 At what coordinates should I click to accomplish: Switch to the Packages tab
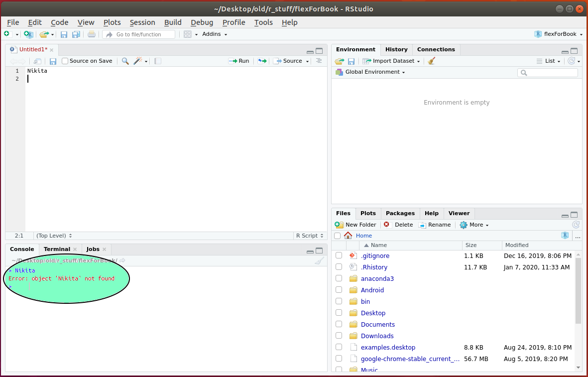pyautogui.click(x=400, y=213)
